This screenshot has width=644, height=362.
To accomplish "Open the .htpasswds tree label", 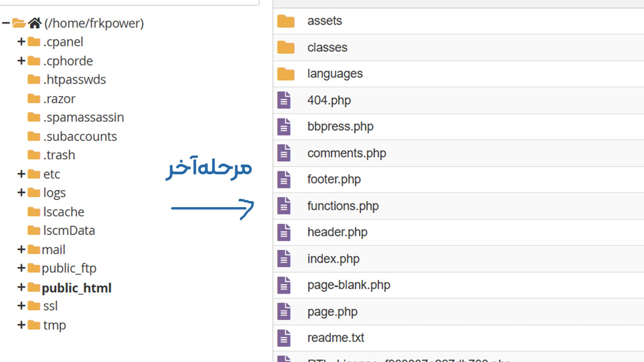I will 74,80.
